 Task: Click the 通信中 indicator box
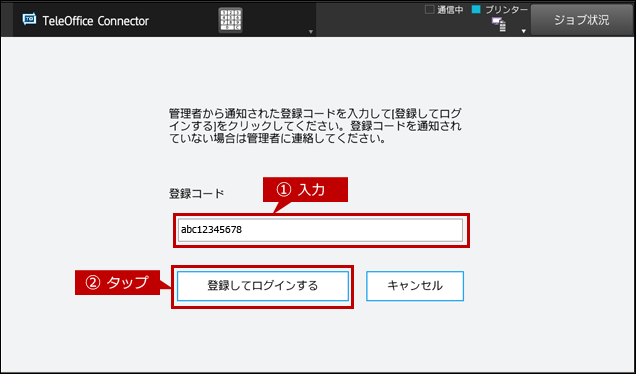[429, 9]
